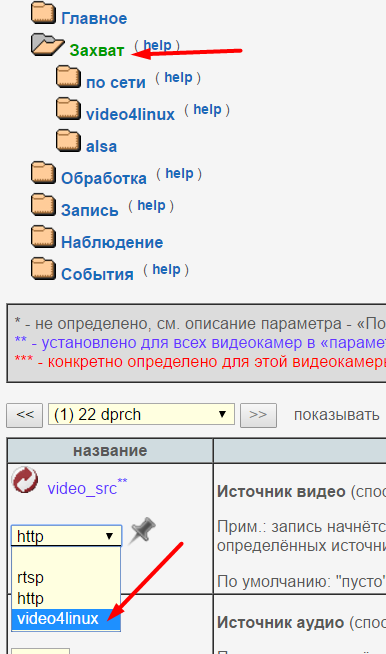Click the pushpin icon next to http dropdown
Screen dimensions: 386x654
(x=142, y=531)
